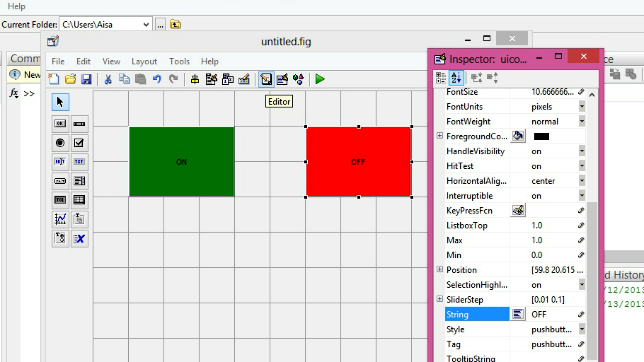Viewport: 644px width, 362px height.
Task: Copy the selected component
Action: pyautogui.click(x=124, y=79)
